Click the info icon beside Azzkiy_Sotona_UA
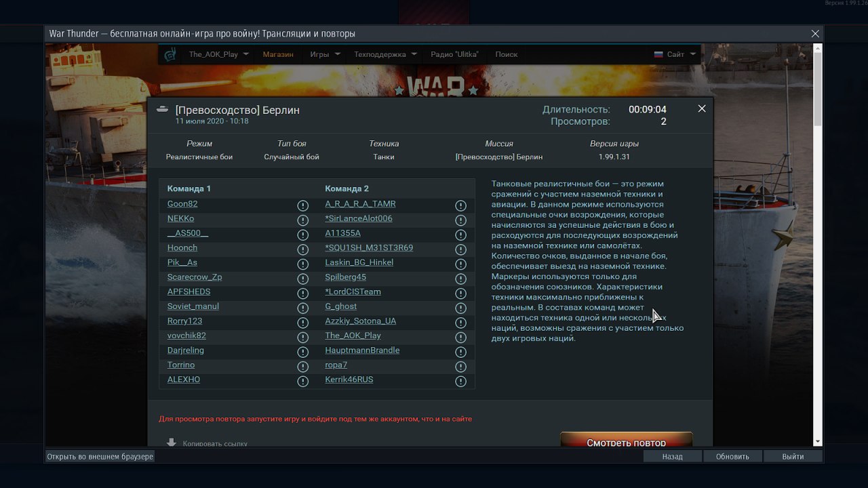Viewport: 868px width, 488px height. coord(460,323)
